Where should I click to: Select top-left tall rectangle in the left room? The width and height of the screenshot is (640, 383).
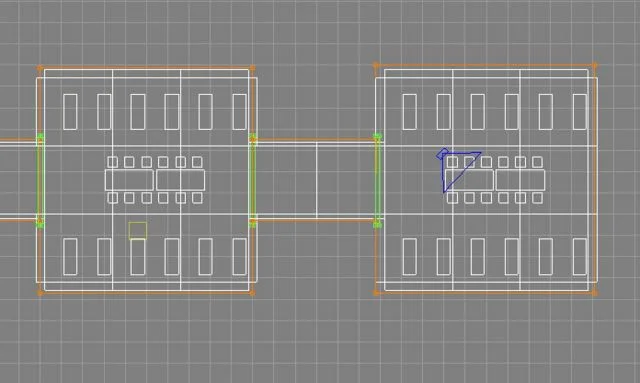click(70, 112)
